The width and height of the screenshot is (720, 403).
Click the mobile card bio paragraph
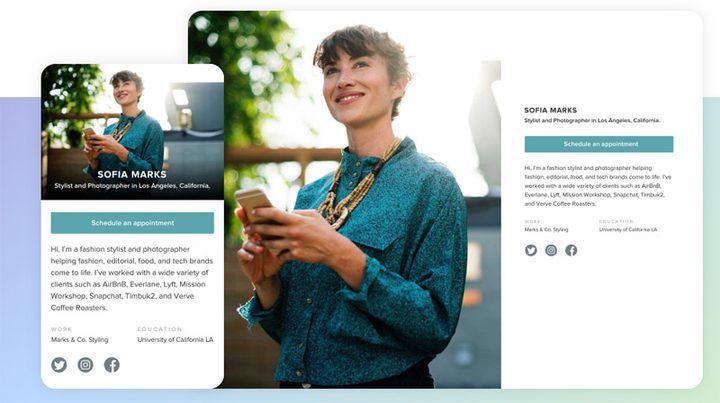132,278
